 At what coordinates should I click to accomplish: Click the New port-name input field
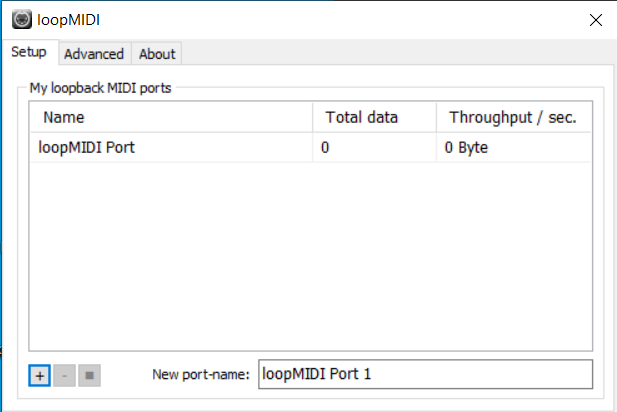(425, 374)
